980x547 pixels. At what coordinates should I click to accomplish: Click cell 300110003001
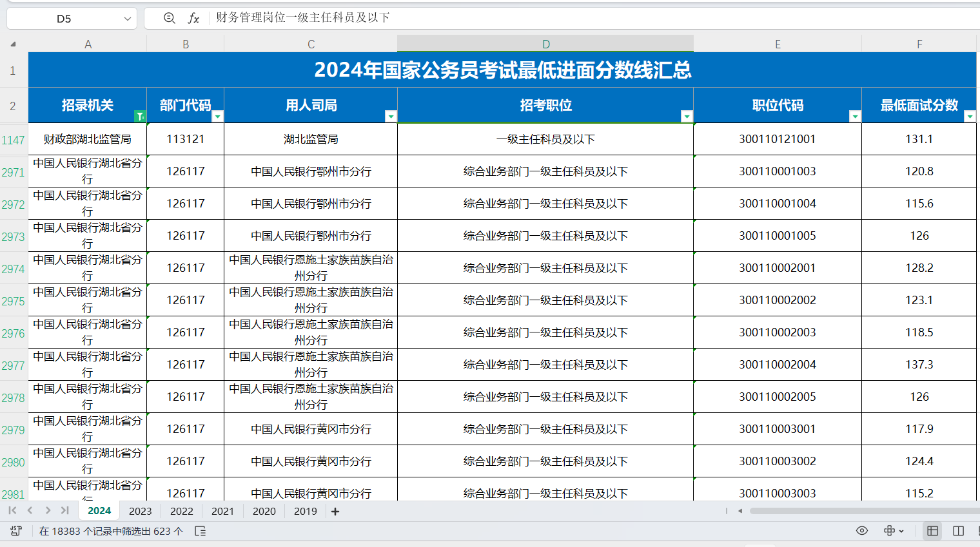pyautogui.click(x=778, y=429)
